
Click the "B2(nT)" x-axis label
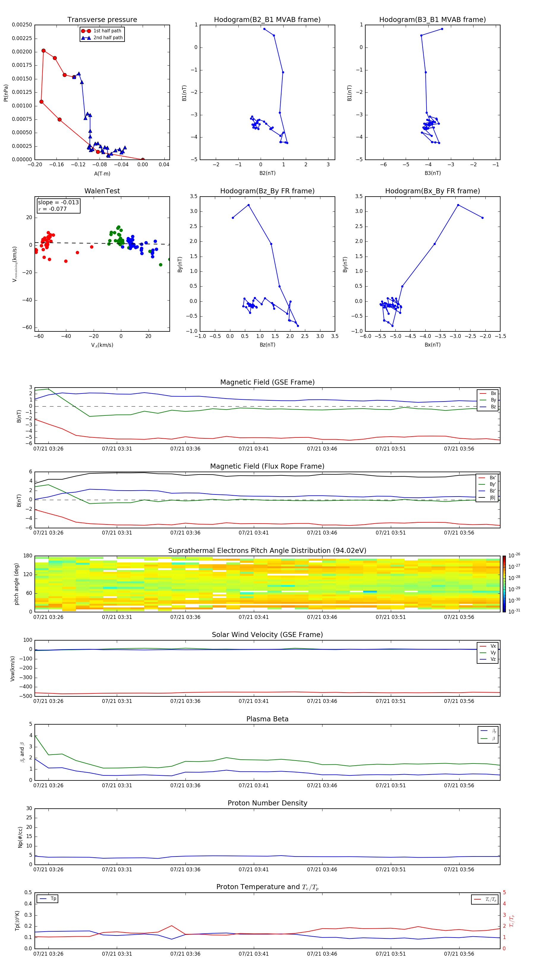coord(267,173)
